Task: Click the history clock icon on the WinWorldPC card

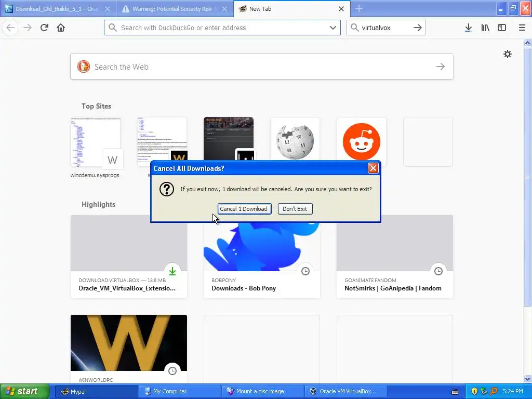Action: coord(172,371)
